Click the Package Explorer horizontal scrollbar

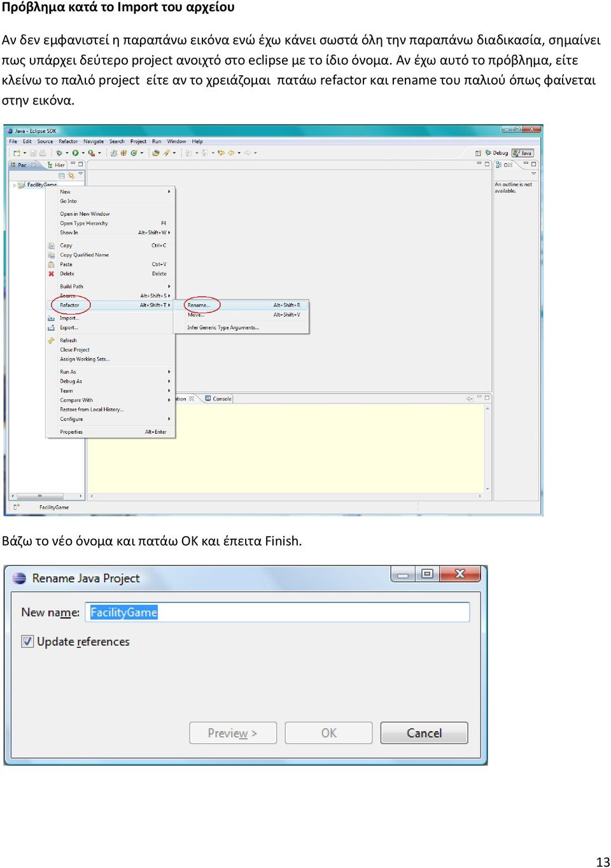[46, 495]
